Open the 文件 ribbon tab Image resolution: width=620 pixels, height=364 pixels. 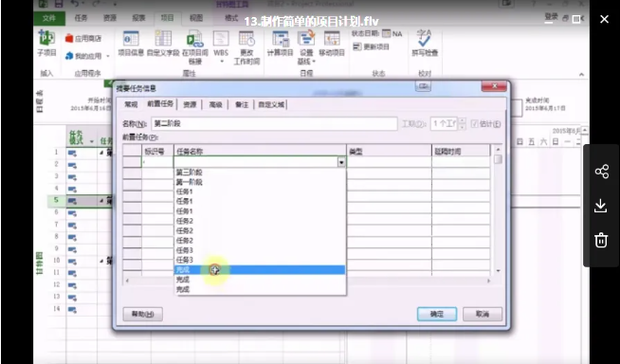pos(49,18)
